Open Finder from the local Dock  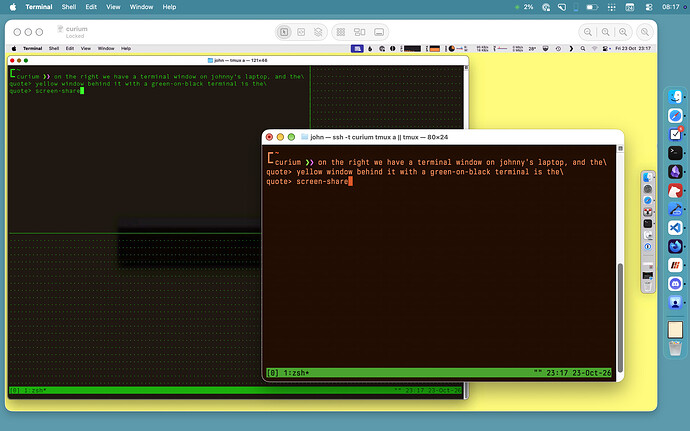(675, 97)
